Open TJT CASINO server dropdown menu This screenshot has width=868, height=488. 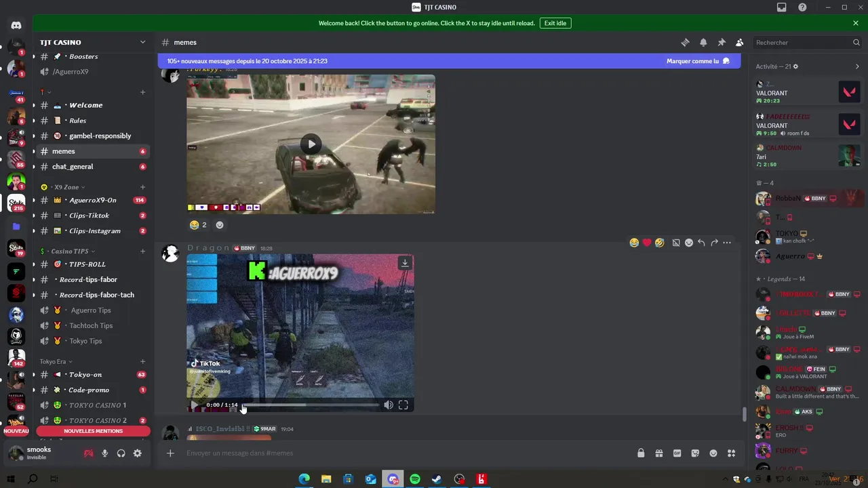click(92, 42)
